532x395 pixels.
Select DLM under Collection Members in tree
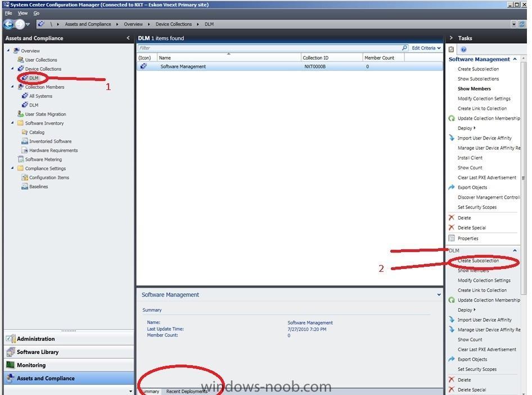(34, 105)
